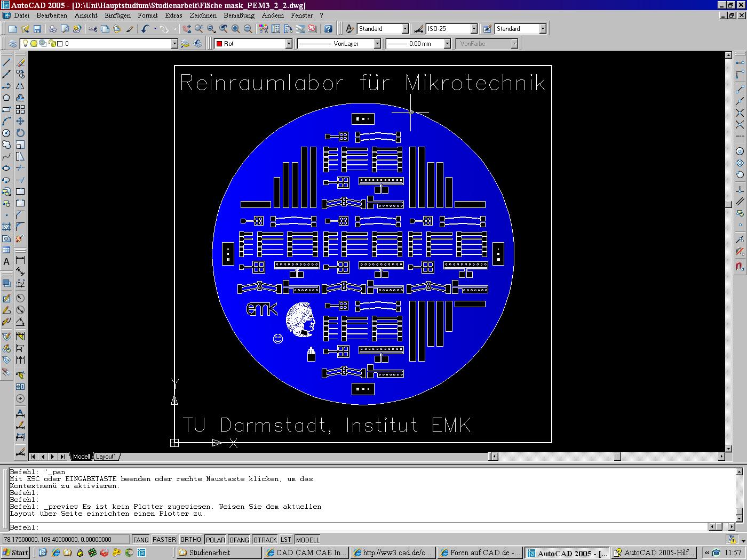Open Help with the question-mark icon
Viewport: 747px width, 560px height.
329,29
